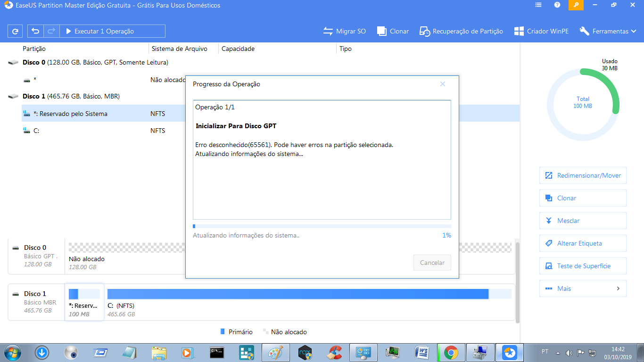The image size is (644, 362).
Task: Open Criador WinPE
Action: [x=541, y=31]
